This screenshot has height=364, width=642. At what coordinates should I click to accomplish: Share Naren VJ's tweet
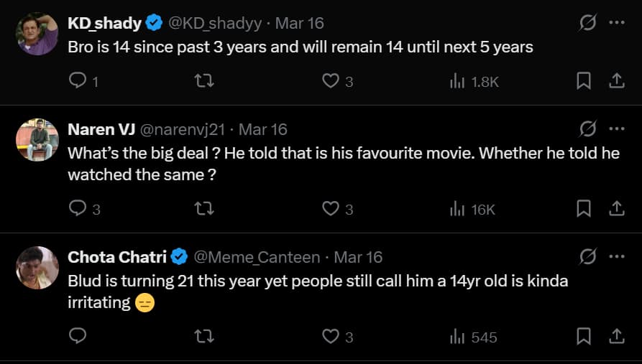click(616, 209)
